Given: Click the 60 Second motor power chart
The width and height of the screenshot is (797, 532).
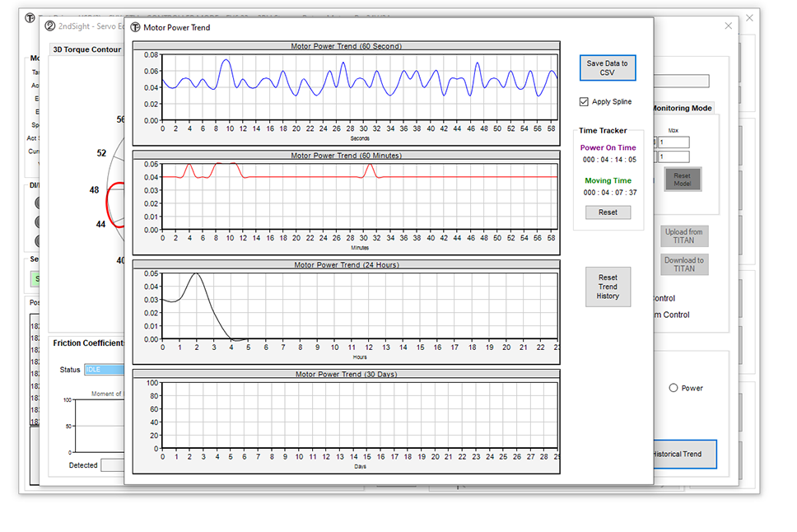Looking at the screenshot, I should tap(359, 87).
